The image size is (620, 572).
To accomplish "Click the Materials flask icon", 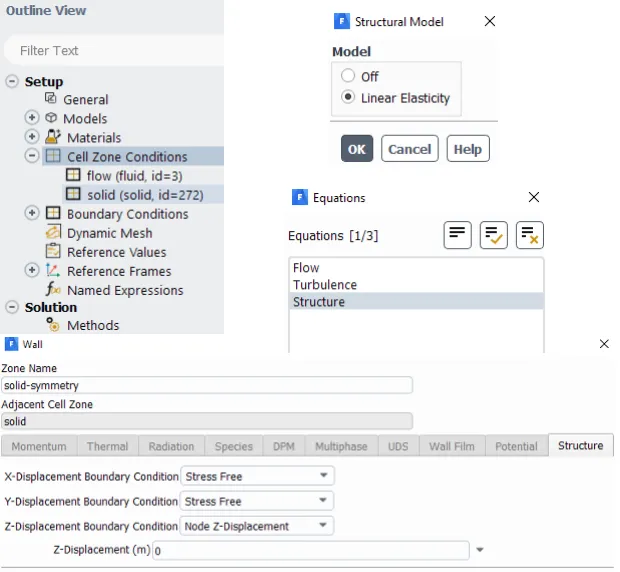I will point(53,136).
